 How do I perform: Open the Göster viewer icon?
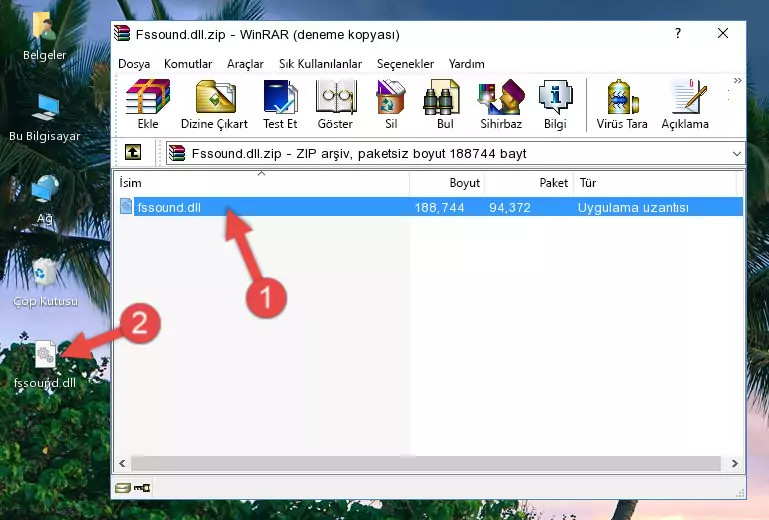(335, 104)
